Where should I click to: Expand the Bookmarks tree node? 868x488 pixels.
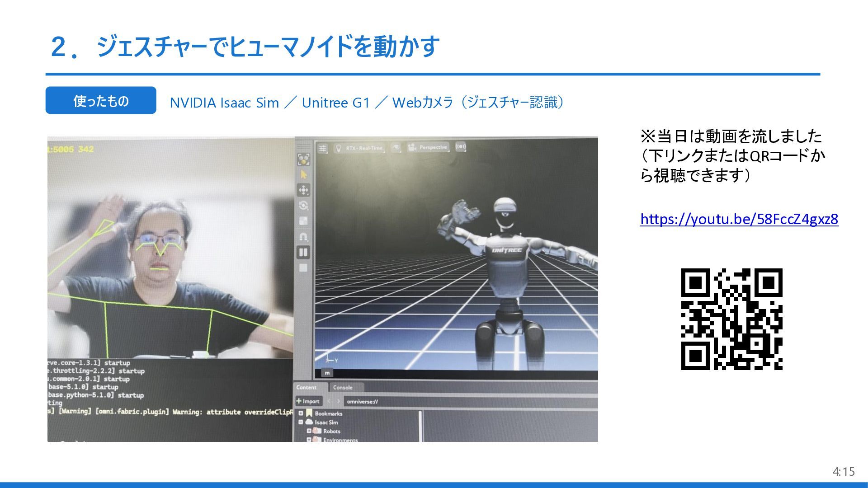click(x=301, y=413)
